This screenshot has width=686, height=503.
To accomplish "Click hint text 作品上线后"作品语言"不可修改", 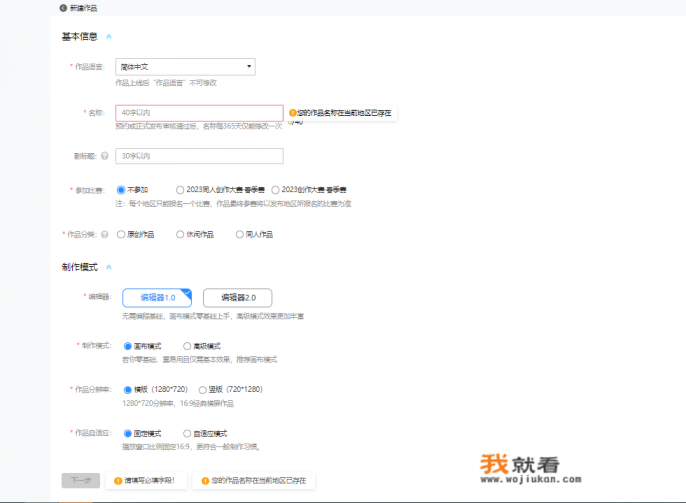I will (166, 83).
